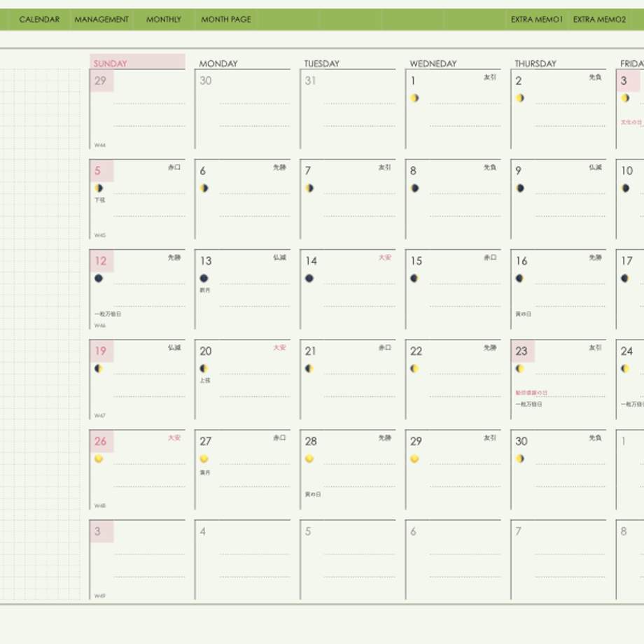Viewport: 644px width, 644px height.
Task: Select the week label W44
Action: coord(100,145)
